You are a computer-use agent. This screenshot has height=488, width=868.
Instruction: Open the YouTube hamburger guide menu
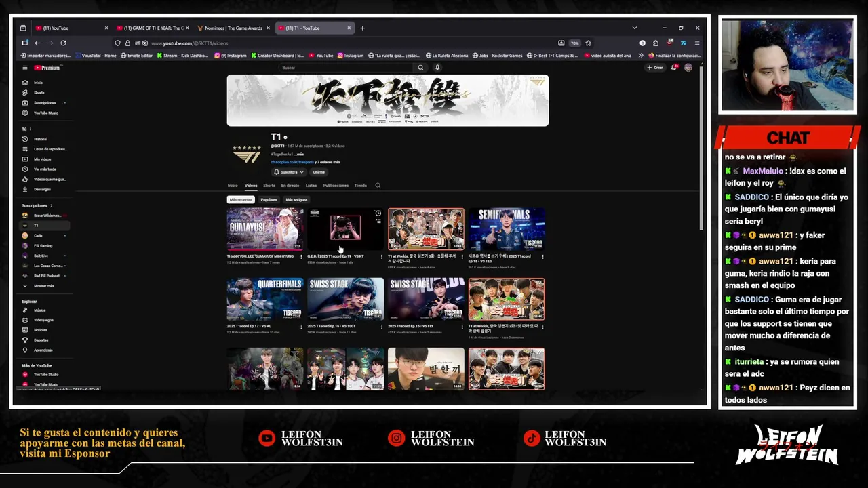point(25,68)
